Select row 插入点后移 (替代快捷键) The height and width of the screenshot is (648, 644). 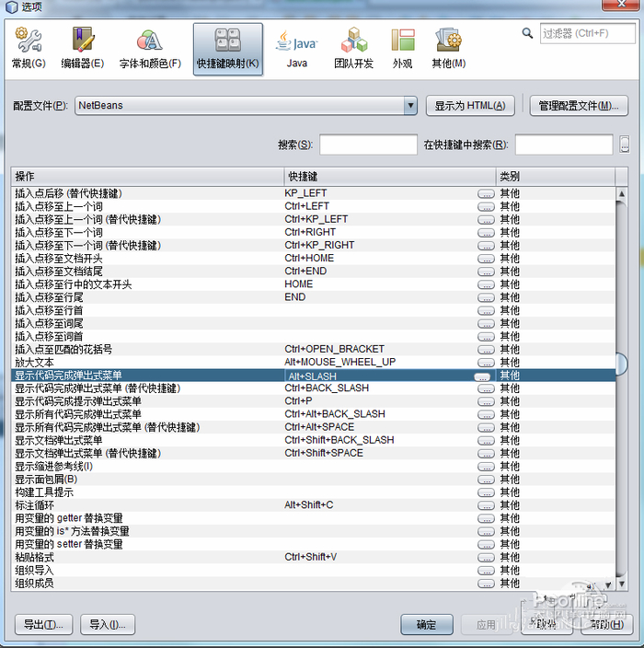coord(313,193)
